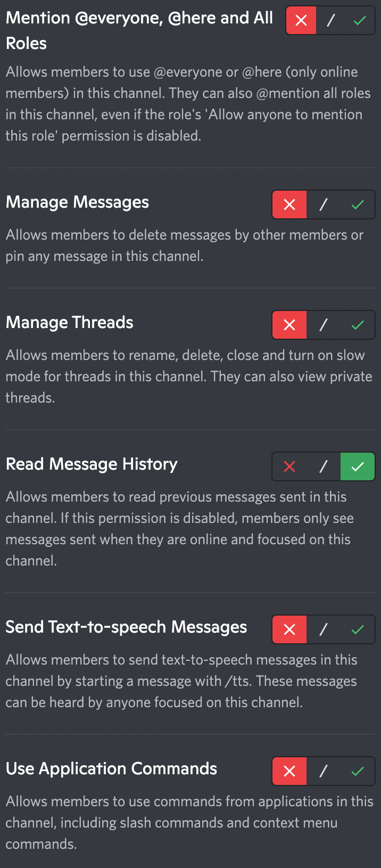Deny Read Message History with red X

[289, 466]
